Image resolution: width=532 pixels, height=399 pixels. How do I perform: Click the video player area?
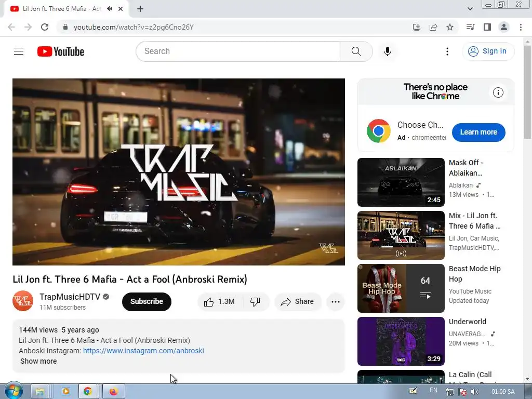click(x=179, y=171)
